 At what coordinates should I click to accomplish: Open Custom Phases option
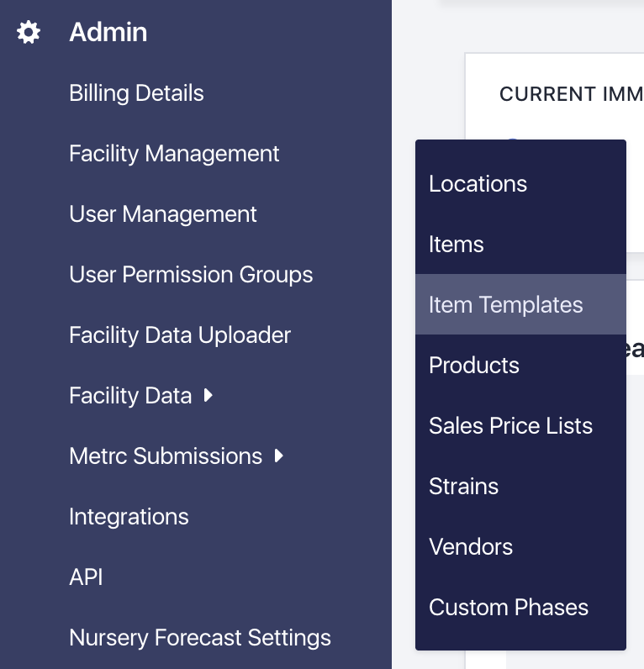tap(508, 608)
